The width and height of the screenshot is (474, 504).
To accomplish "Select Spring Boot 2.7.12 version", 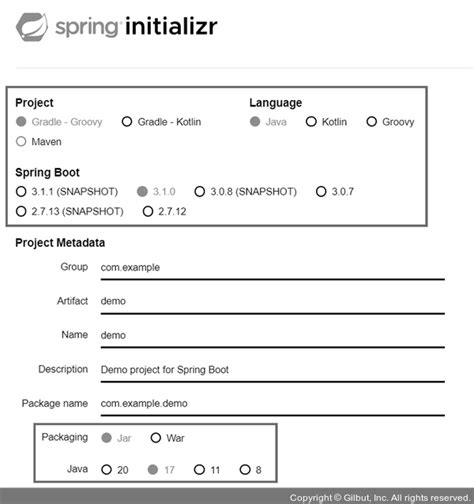I will (148, 211).
